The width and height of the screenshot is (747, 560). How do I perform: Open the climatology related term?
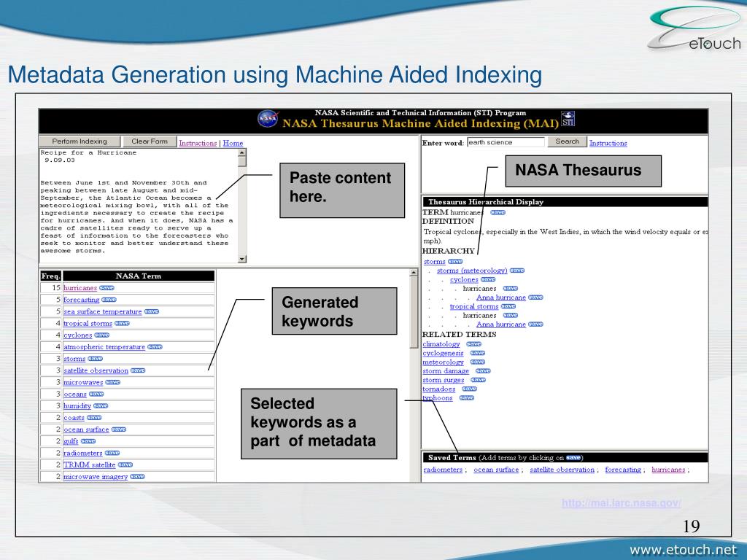tap(441, 344)
